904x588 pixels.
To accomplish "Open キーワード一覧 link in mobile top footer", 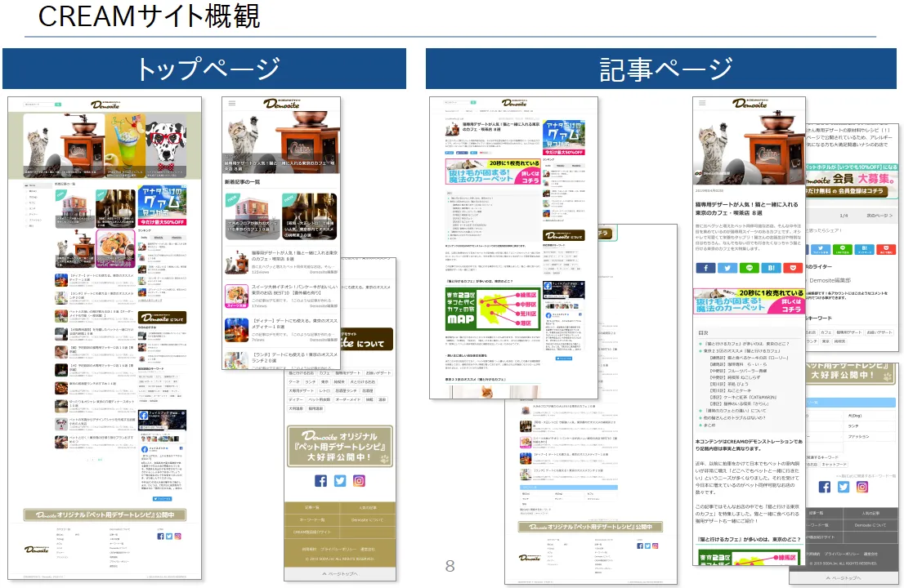I will click(312, 520).
